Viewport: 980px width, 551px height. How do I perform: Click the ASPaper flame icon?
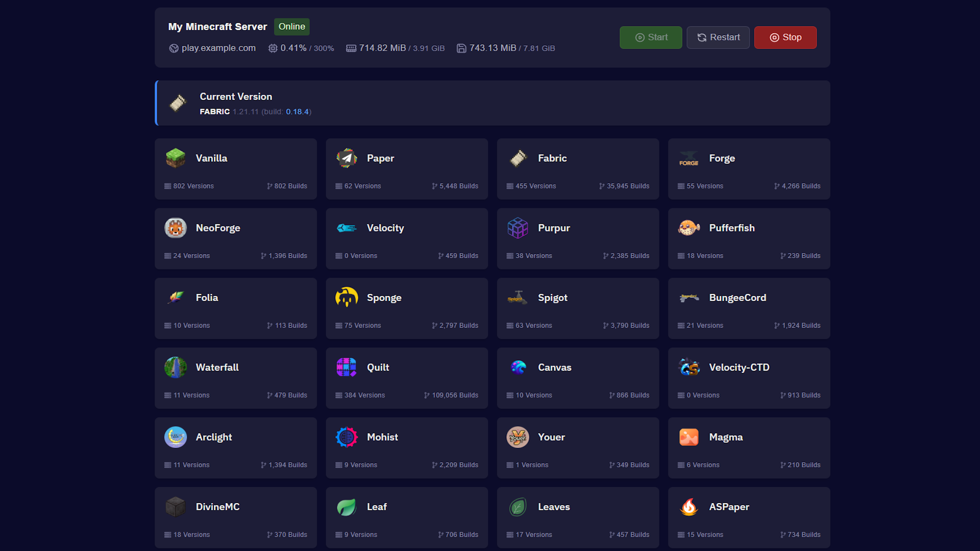[689, 507]
